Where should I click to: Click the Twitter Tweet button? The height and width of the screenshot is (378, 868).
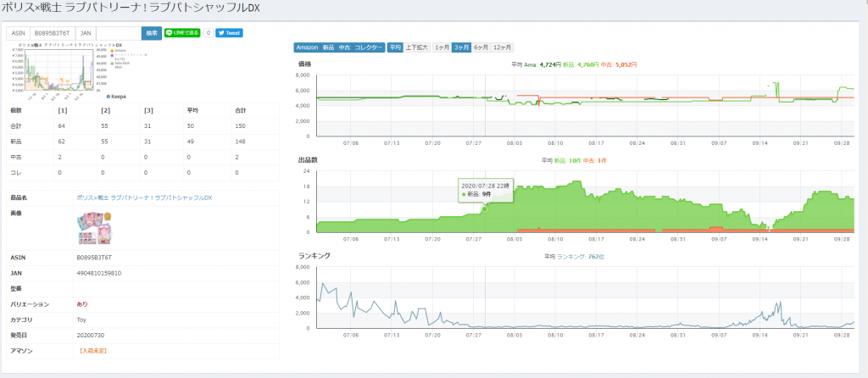tap(229, 33)
